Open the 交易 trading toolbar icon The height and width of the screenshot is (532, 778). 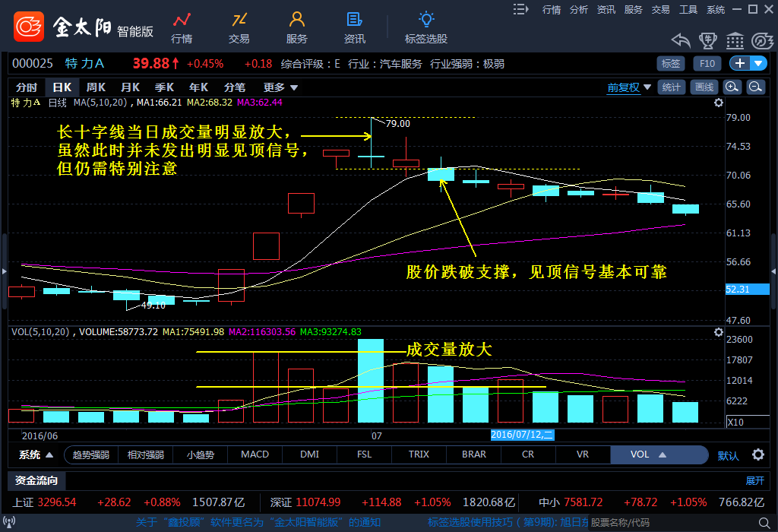(x=239, y=28)
